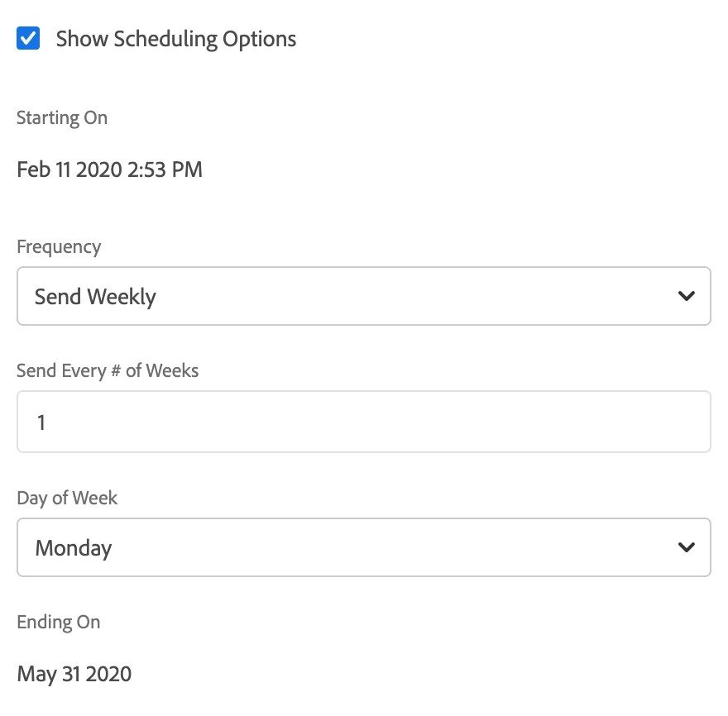This screenshot has width=728, height=716.
Task: Select the Monday text in Day of Week
Action: point(74,548)
